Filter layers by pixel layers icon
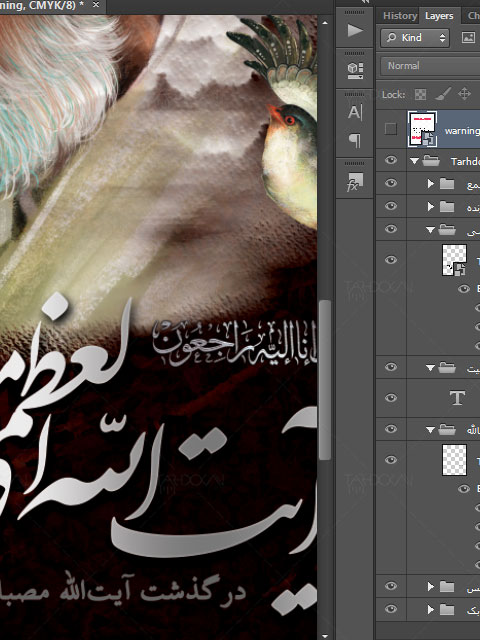This screenshot has height=640, width=480. click(468, 38)
